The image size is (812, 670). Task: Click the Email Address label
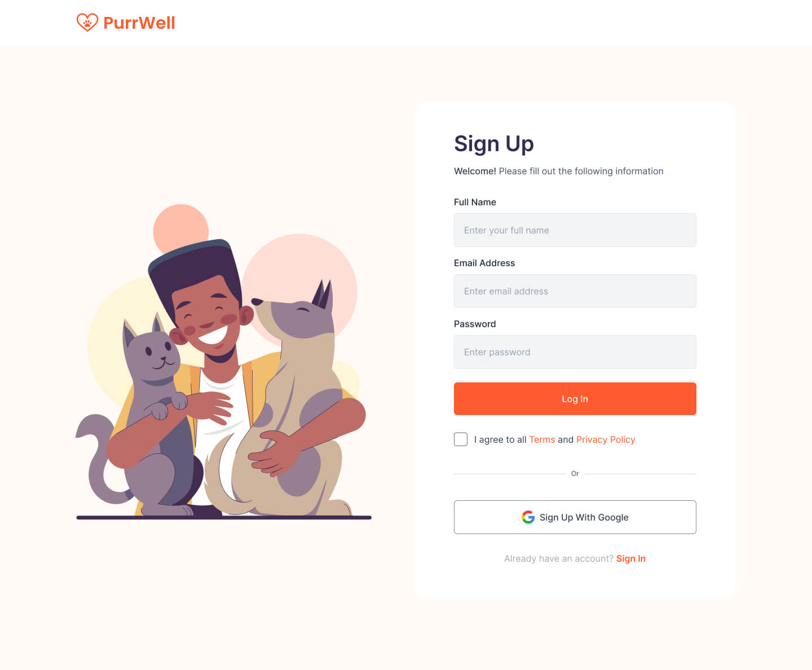484,263
